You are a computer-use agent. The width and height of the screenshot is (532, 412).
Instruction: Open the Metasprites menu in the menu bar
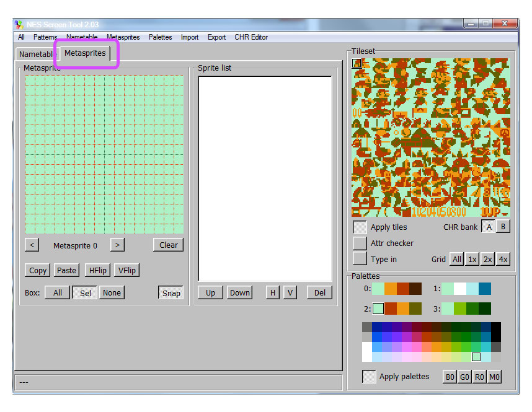[123, 37]
